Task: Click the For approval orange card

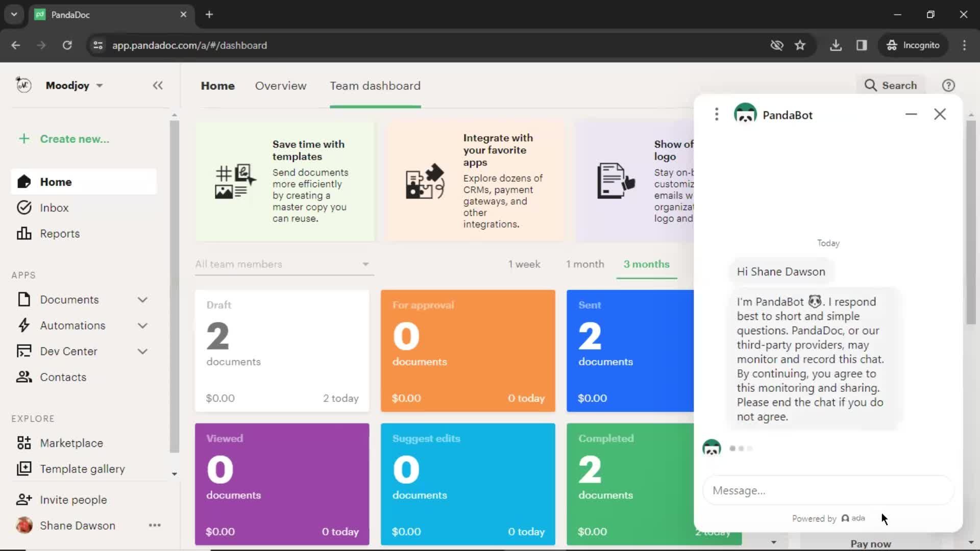Action: coord(468,350)
